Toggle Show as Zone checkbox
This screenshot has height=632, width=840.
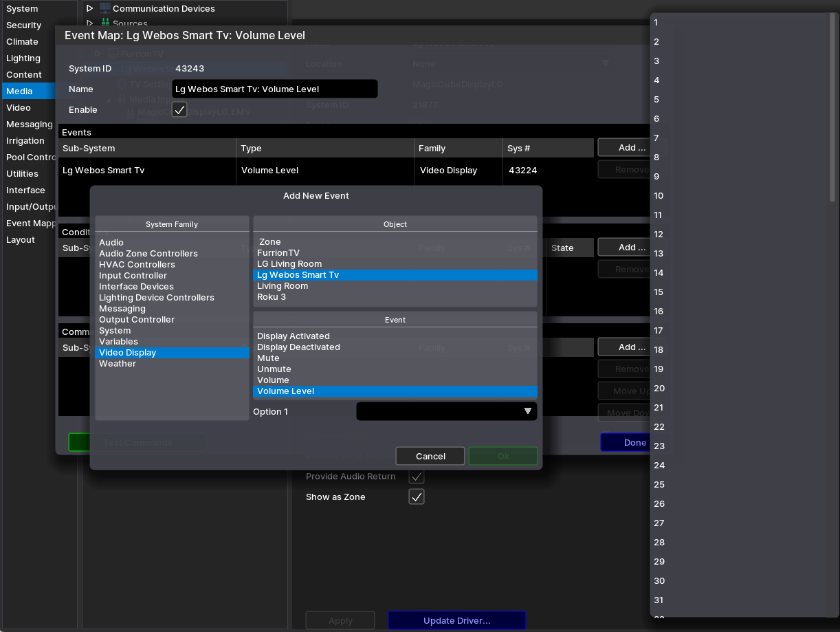pos(417,497)
